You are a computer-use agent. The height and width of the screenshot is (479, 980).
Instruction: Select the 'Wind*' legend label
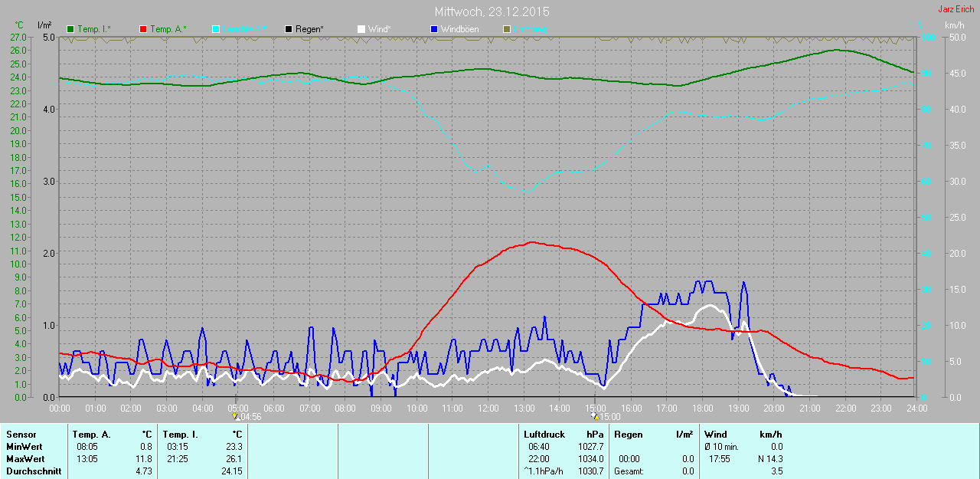380,29
